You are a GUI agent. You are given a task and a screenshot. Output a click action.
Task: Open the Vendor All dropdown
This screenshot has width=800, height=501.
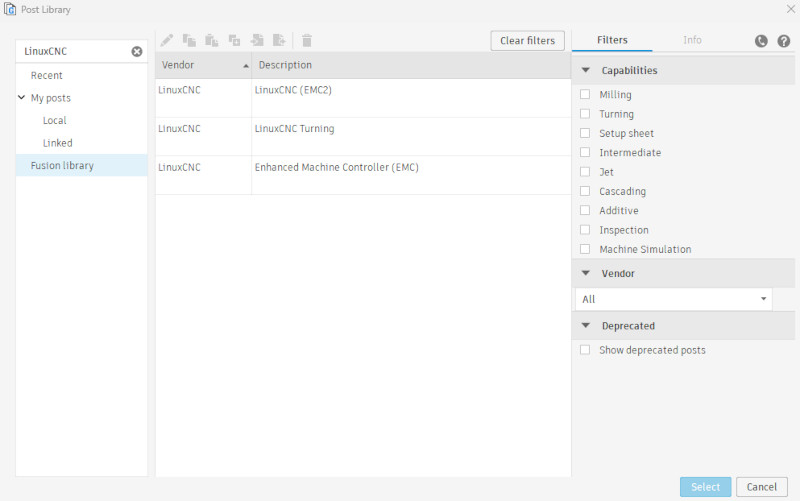coord(673,299)
